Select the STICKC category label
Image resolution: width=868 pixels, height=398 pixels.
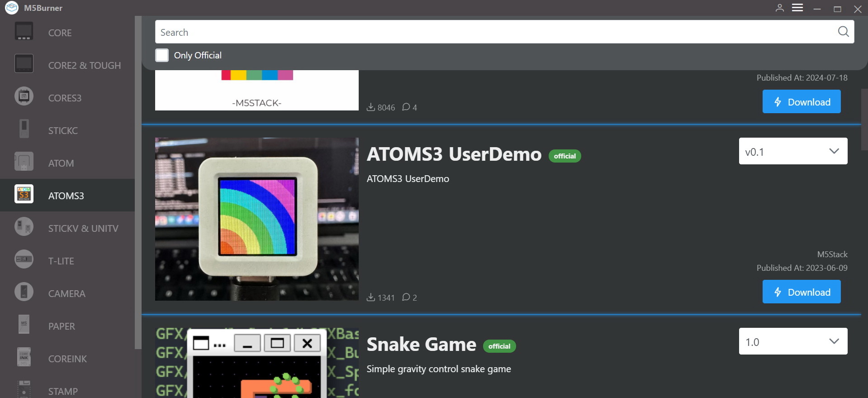tap(63, 131)
